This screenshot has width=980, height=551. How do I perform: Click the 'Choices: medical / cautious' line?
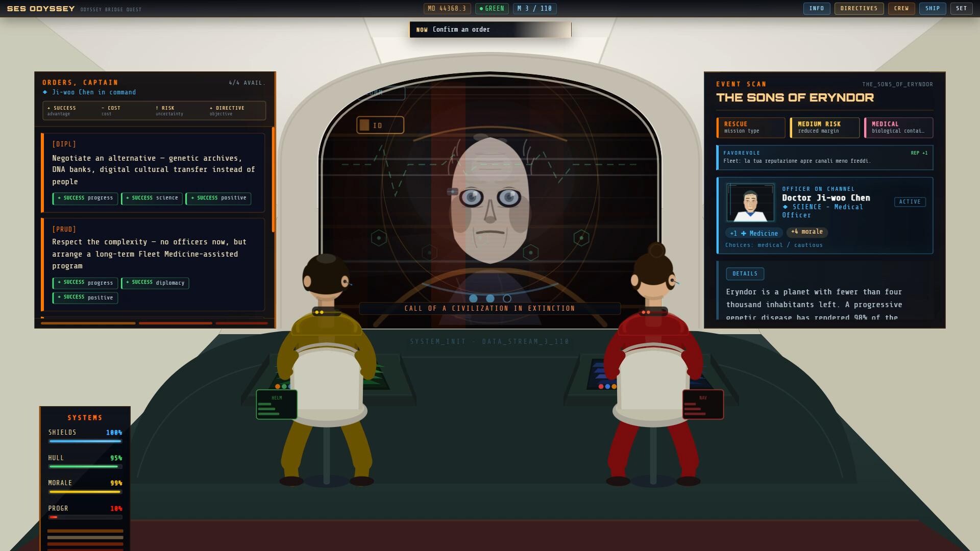click(774, 245)
